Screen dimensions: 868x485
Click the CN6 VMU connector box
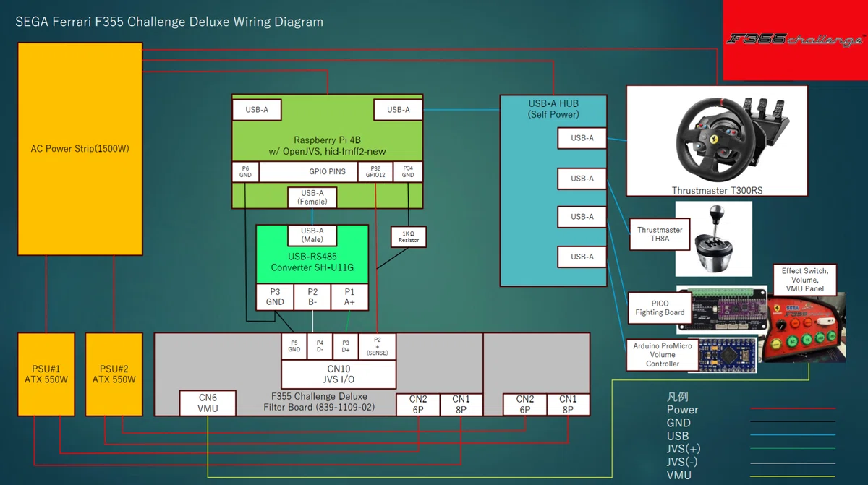pos(208,403)
